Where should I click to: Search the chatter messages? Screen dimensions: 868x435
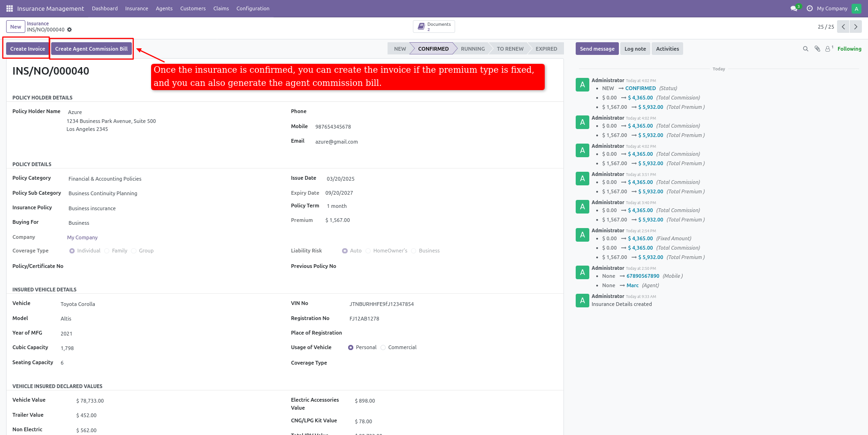[806, 49]
